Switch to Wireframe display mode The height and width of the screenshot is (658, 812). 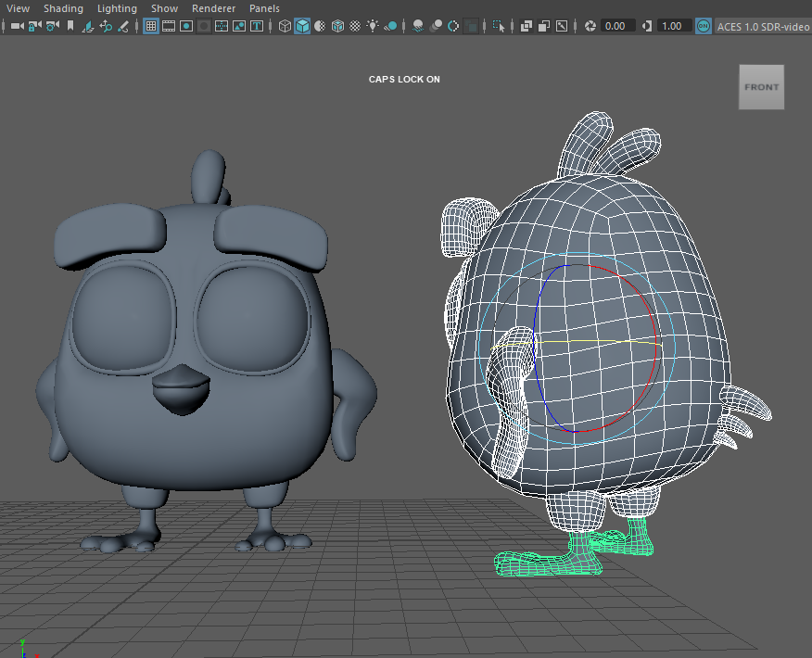(285, 26)
